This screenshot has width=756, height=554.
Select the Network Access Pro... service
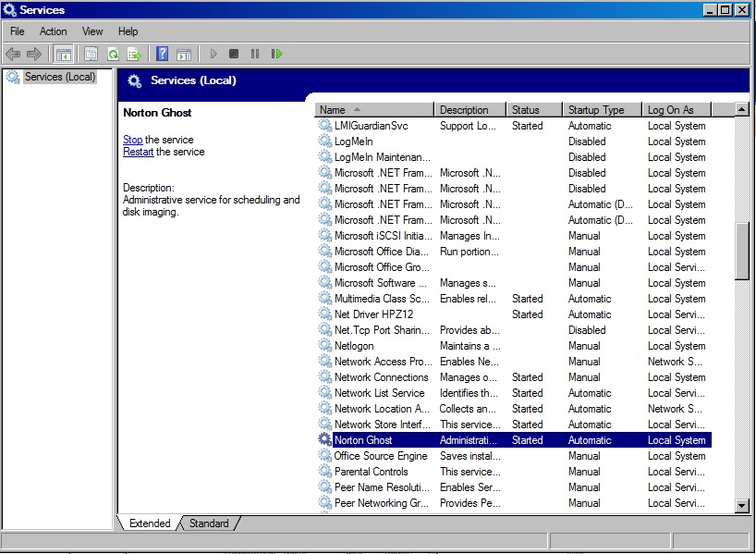pos(515,362)
